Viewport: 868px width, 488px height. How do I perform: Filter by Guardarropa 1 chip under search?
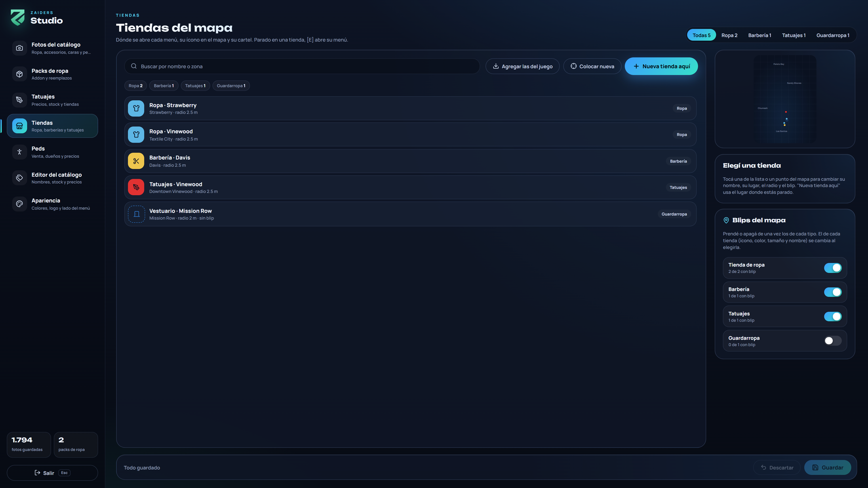click(231, 86)
